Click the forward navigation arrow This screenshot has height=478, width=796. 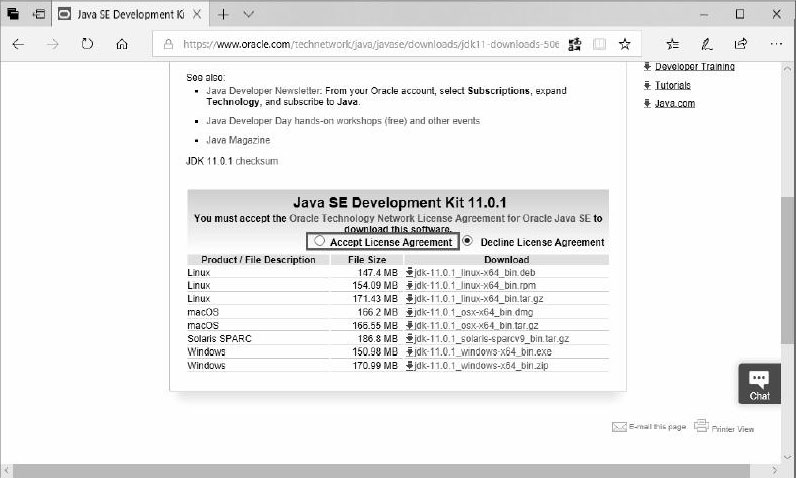point(53,44)
